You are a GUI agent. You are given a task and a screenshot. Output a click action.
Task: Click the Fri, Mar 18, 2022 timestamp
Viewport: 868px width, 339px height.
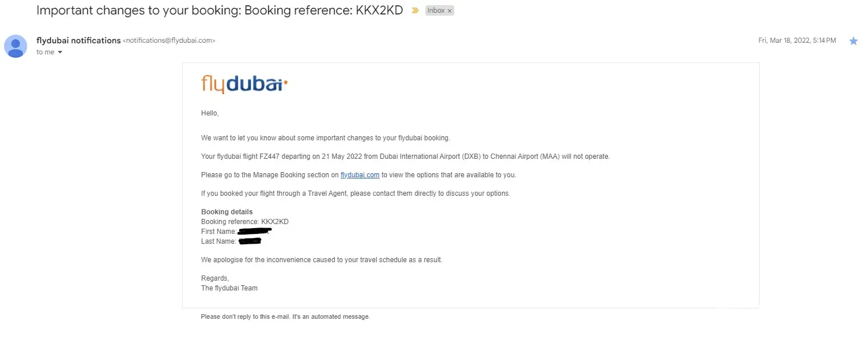[797, 40]
